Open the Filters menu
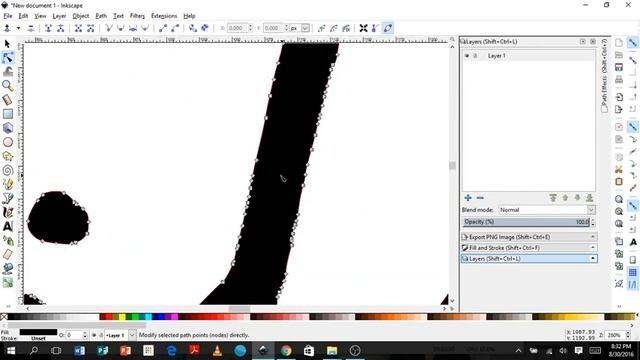 pos(137,16)
